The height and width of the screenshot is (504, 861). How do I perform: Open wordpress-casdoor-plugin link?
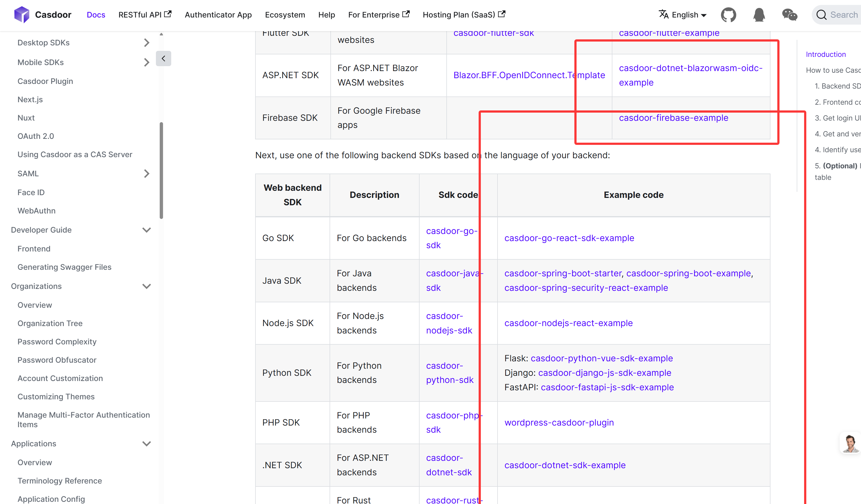(559, 422)
